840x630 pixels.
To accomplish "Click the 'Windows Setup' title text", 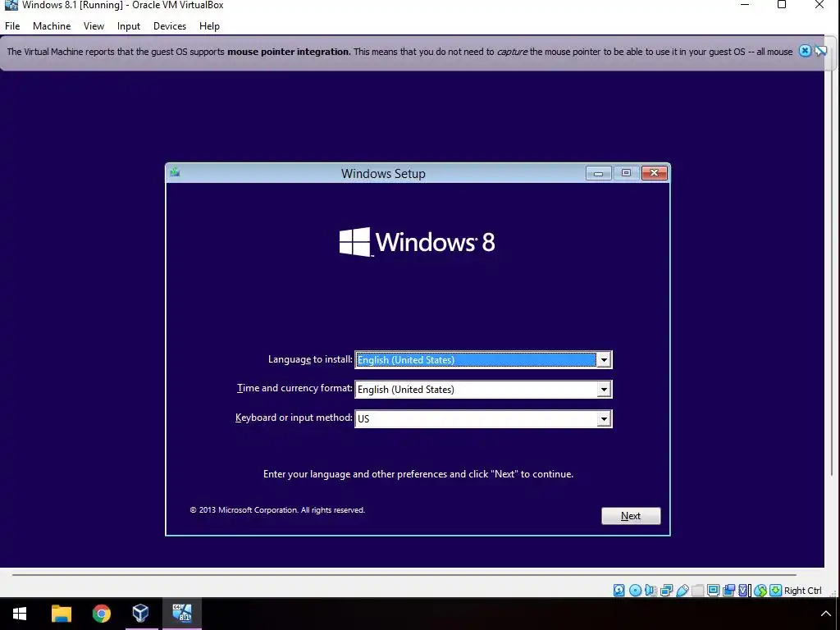I will tap(383, 174).
